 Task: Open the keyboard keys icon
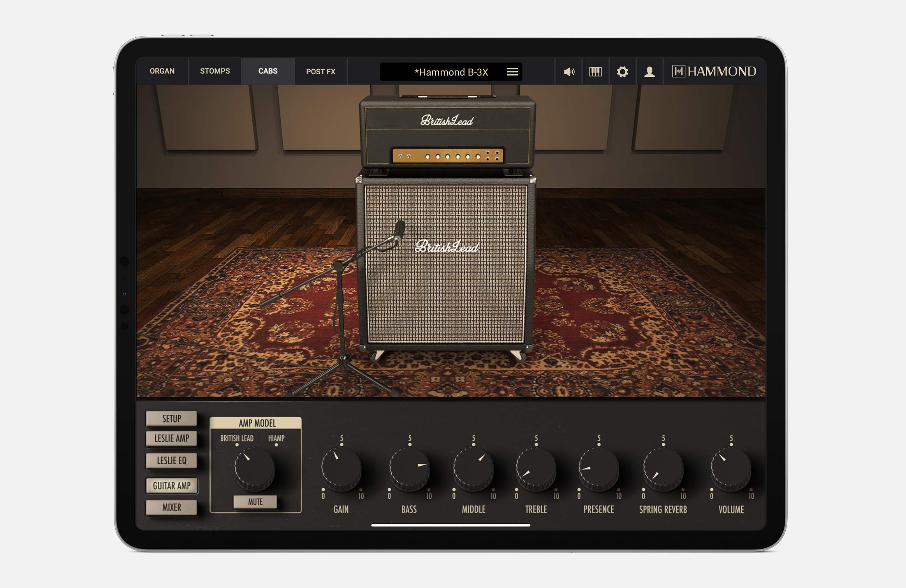[595, 72]
